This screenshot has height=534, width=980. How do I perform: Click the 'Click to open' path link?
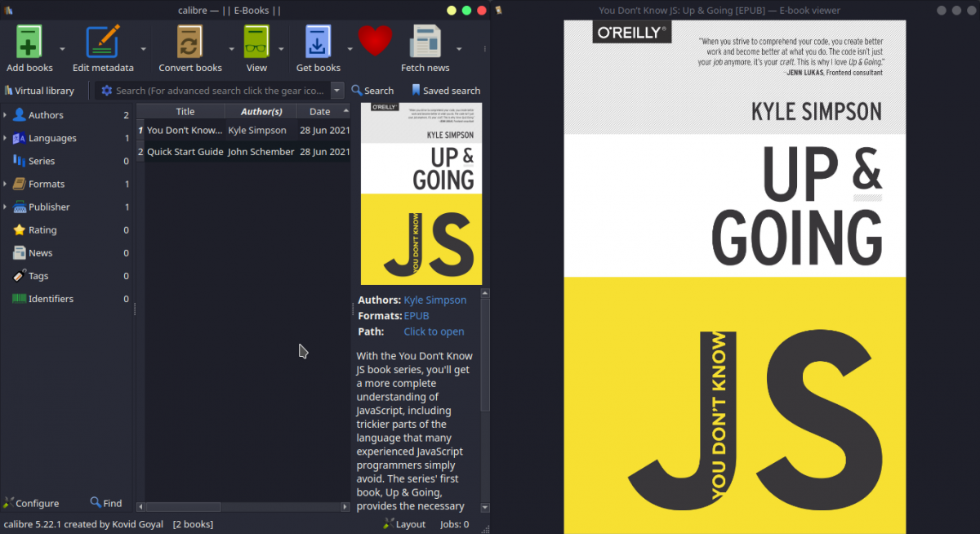(434, 332)
